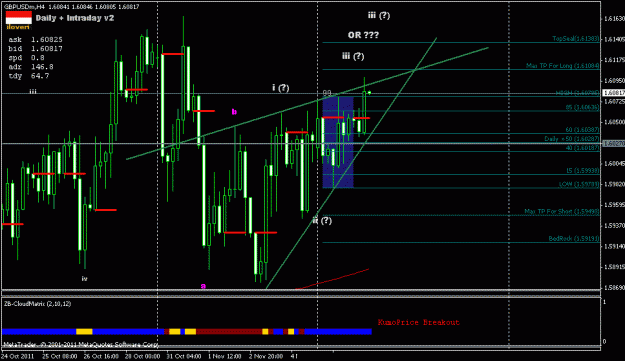Select the topmost 'iii (?)' annotation
The image size is (625, 361).
click(379, 16)
